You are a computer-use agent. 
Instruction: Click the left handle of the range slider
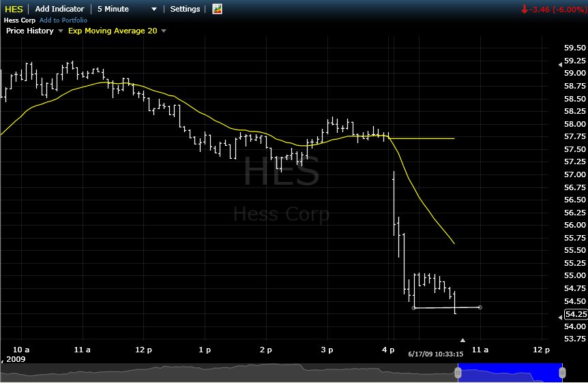(458, 373)
